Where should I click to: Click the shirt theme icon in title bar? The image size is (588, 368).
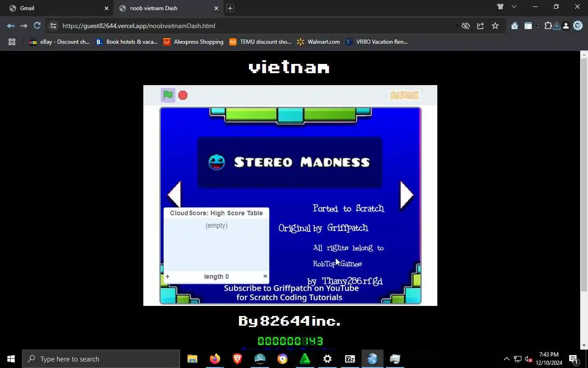(x=500, y=6)
